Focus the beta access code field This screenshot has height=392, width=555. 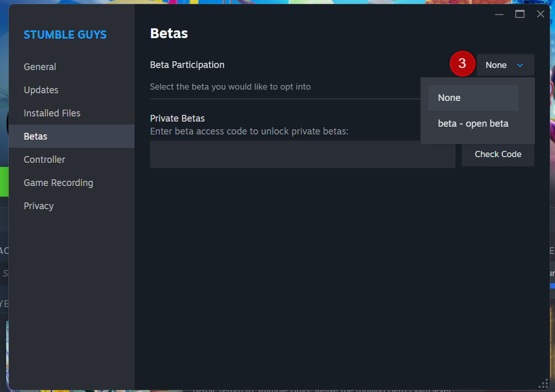tap(302, 154)
